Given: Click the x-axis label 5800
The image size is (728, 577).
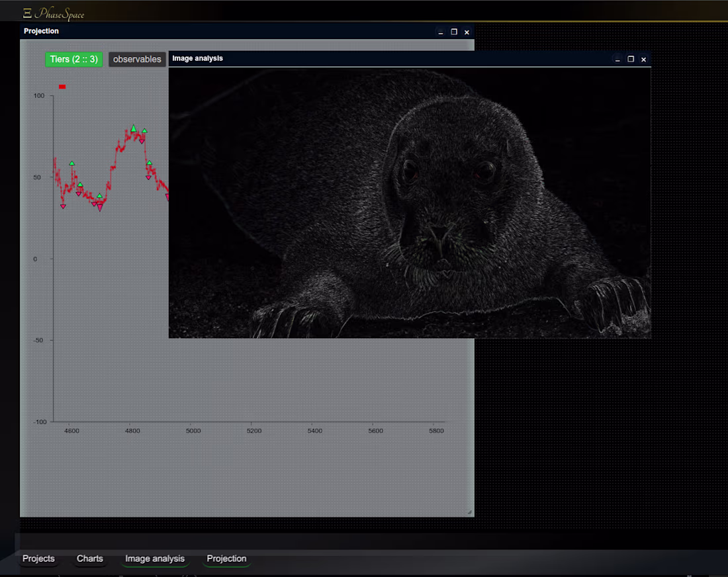Looking at the screenshot, I should point(436,431).
